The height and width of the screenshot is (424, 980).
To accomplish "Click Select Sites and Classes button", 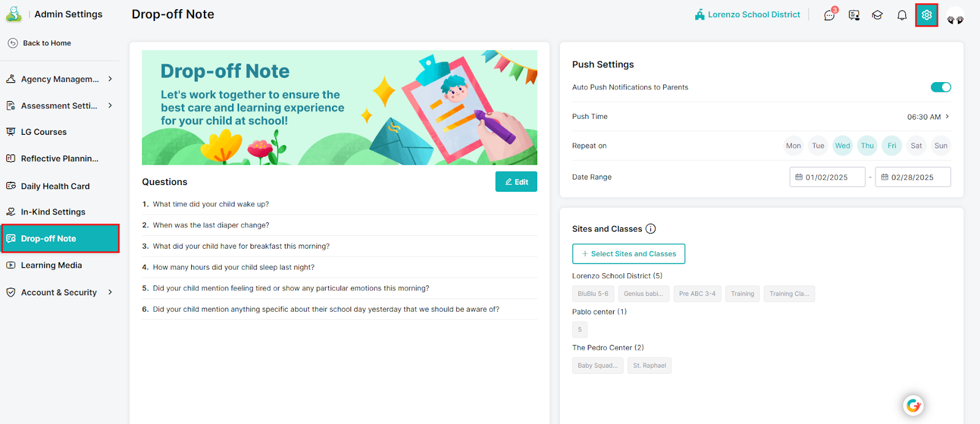I will pos(628,254).
